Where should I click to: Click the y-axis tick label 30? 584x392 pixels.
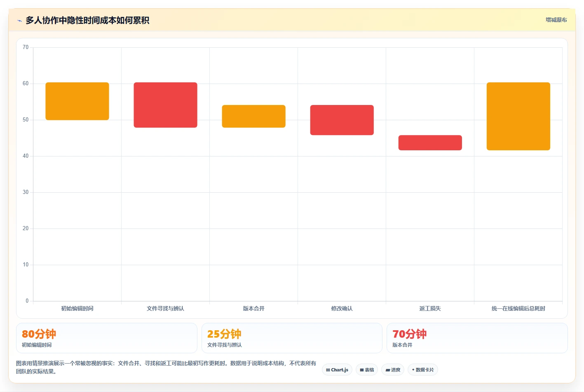(x=26, y=192)
